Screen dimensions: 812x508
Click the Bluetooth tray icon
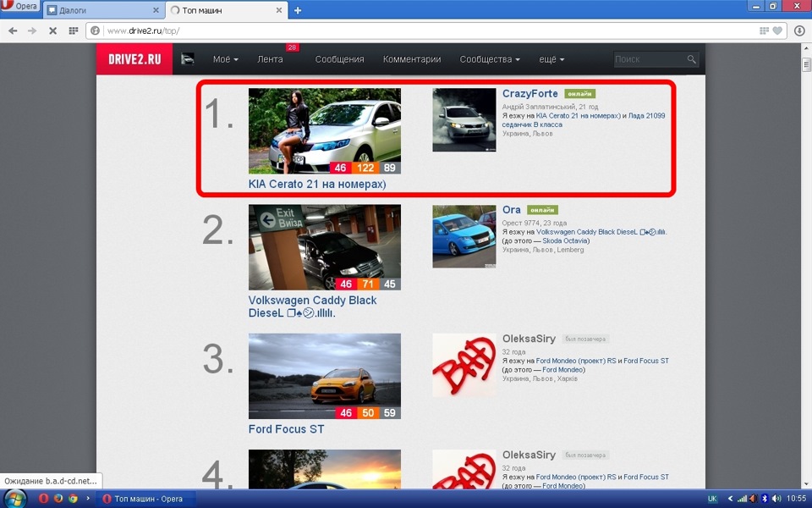(765, 499)
